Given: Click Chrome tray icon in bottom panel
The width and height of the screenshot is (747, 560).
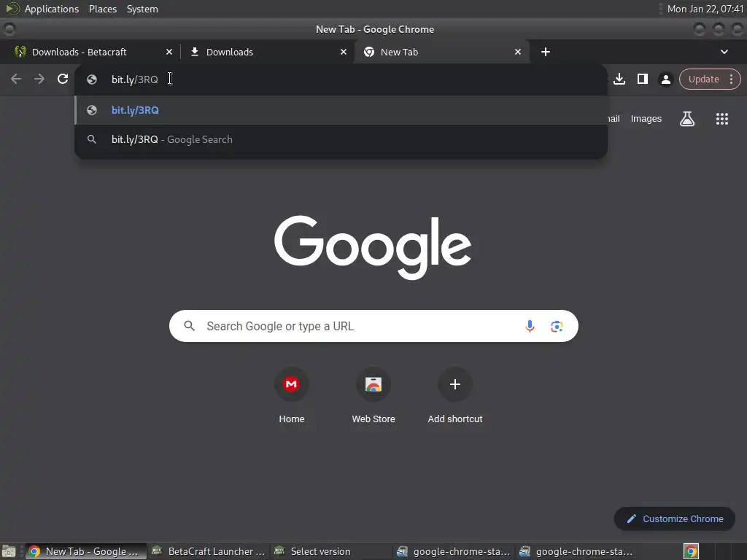Looking at the screenshot, I should (x=691, y=551).
